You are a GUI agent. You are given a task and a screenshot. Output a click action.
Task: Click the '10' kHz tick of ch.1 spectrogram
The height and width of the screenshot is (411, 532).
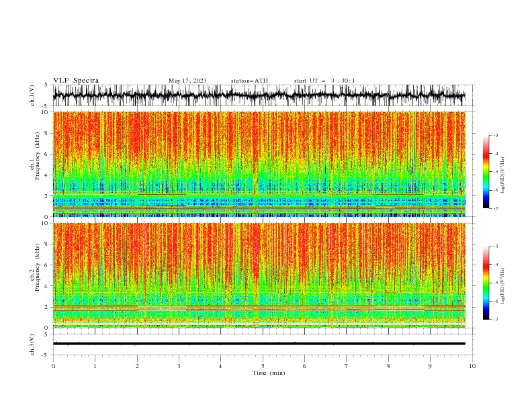coord(46,112)
